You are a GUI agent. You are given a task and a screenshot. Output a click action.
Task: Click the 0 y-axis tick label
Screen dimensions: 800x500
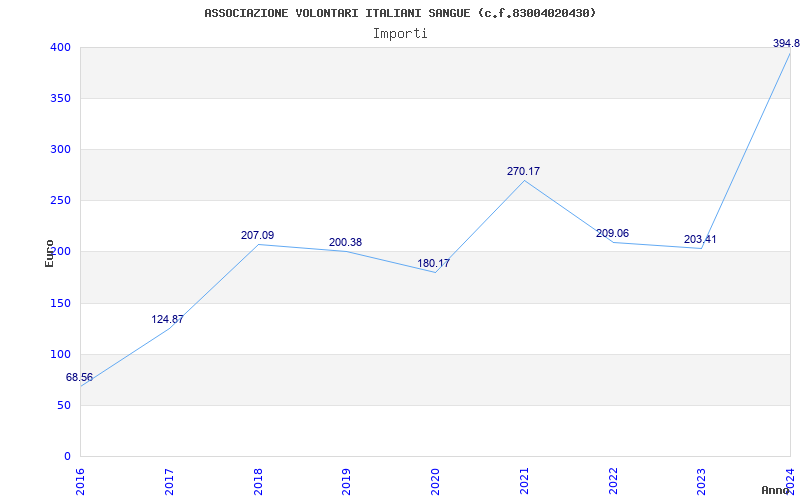click(x=67, y=457)
